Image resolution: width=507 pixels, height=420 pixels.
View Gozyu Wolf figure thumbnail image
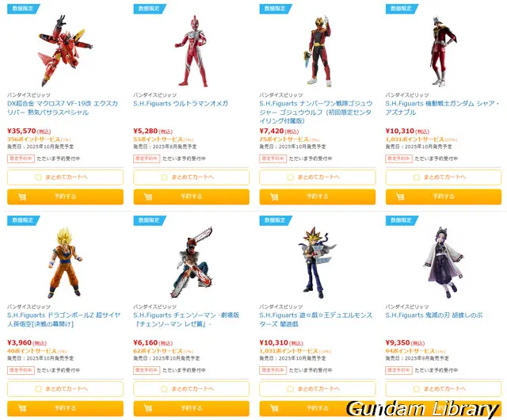tap(318, 51)
